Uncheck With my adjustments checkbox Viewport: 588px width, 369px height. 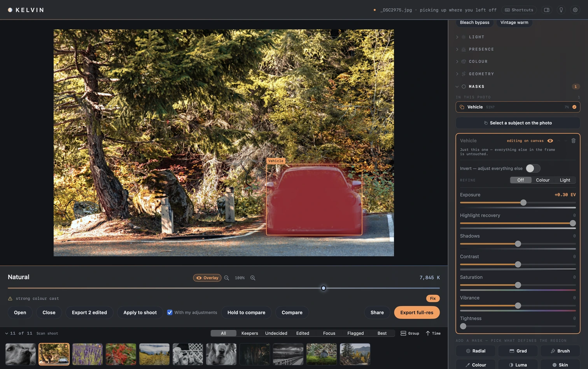point(170,312)
